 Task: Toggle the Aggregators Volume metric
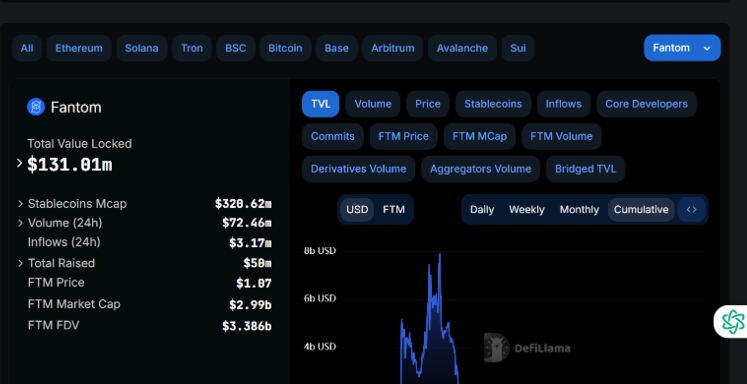coord(481,169)
